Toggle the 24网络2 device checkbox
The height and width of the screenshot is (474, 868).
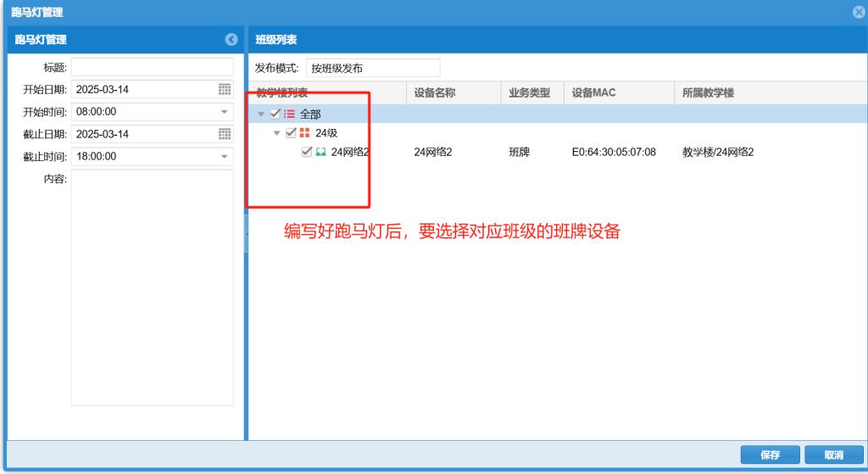coord(307,152)
